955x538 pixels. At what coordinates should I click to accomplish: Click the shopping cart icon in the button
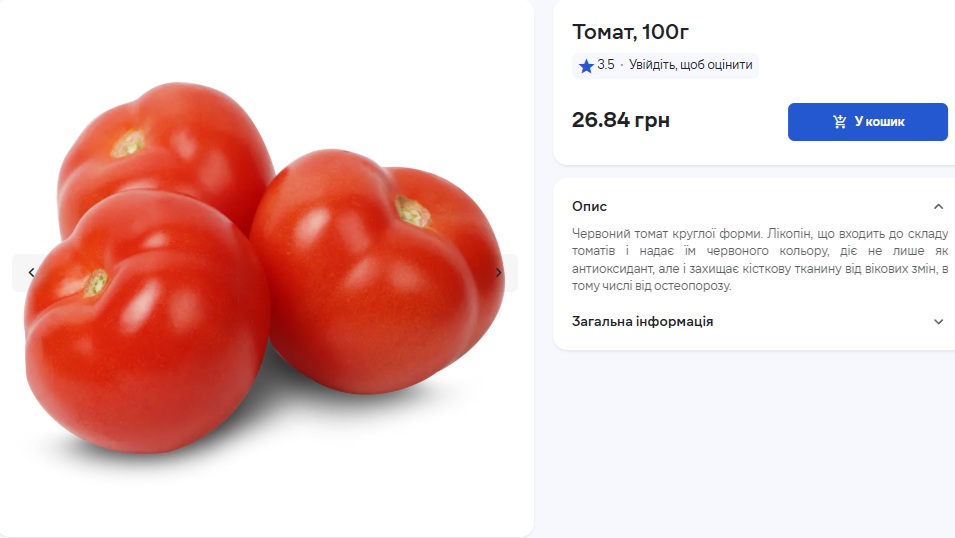[840, 122]
